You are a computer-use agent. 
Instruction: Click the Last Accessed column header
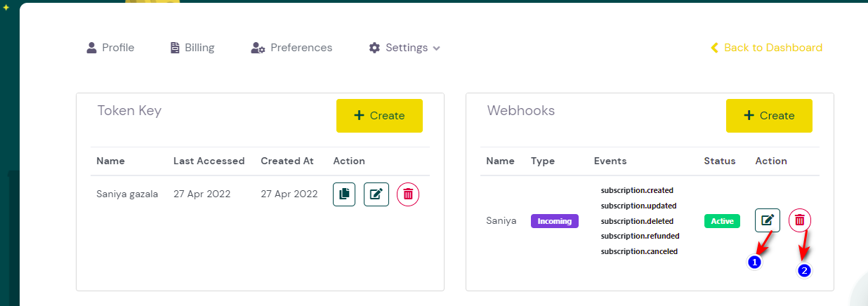[209, 161]
